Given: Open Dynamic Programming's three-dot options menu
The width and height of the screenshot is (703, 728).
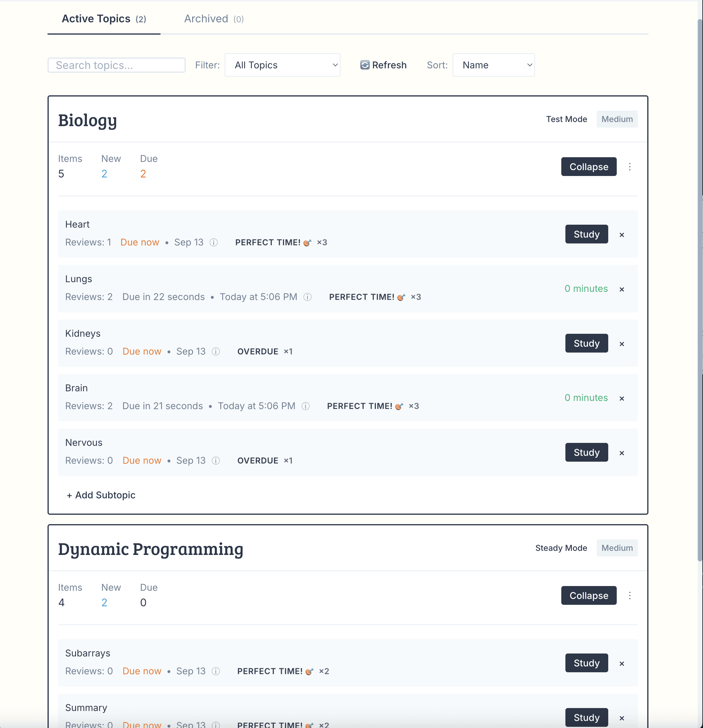Looking at the screenshot, I should pyautogui.click(x=631, y=595).
